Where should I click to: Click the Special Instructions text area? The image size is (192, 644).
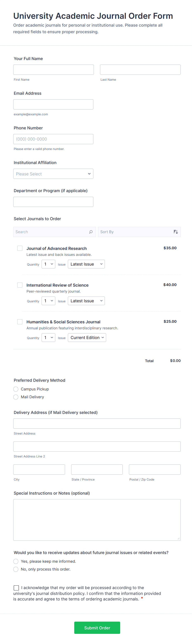97,520
